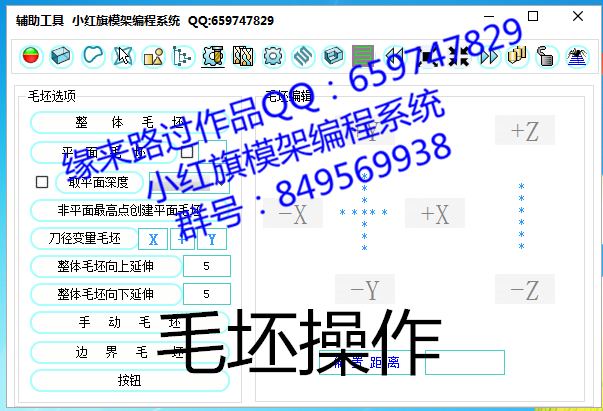Click the +Z blank edit button
Image resolution: width=603 pixels, height=411 pixels.
tap(525, 130)
